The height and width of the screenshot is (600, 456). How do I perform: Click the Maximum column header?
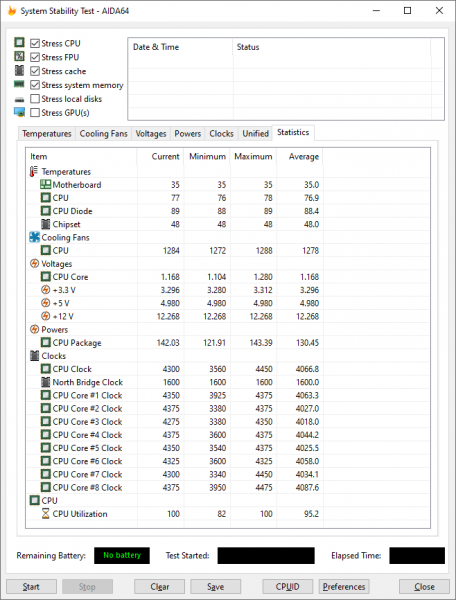253,157
